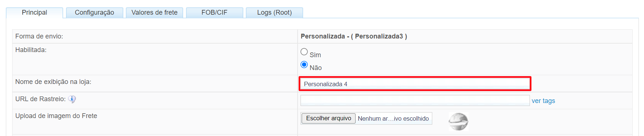Focus the URL de Rastreio text field
This screenshot has width=644, height=136.
(415, 100)
